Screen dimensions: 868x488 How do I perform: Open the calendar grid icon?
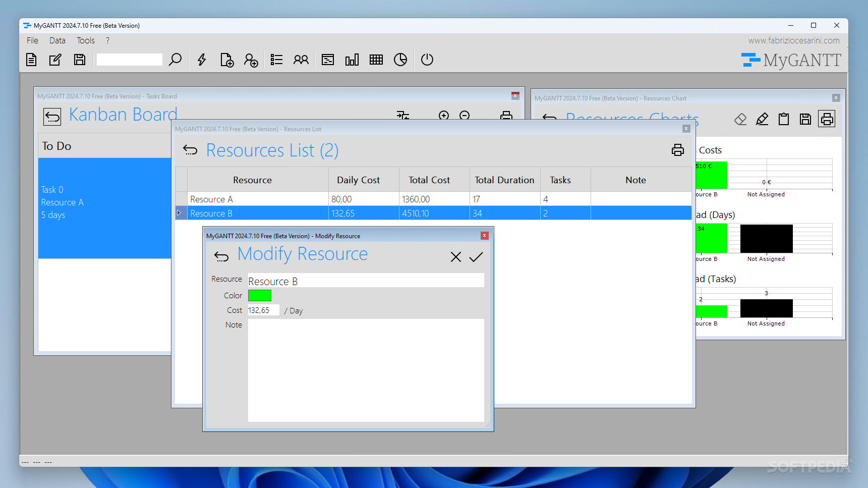click(x=376, y=60)
